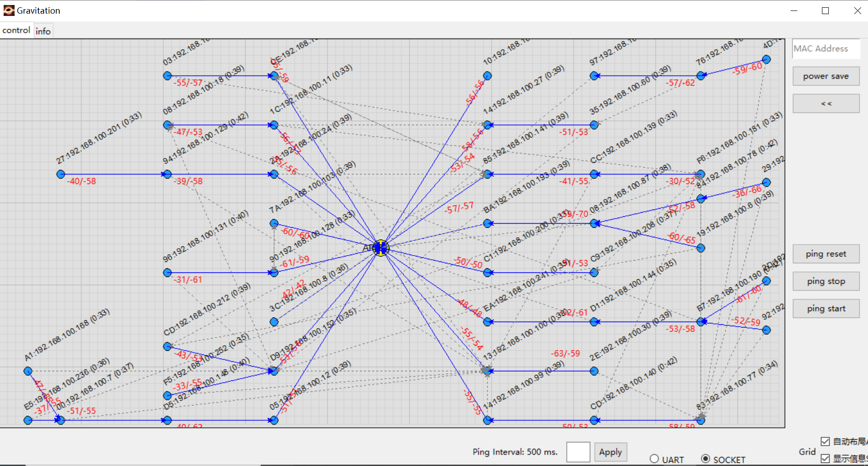868x466 pixels.
Task: Select node 35:192.168.100.60
Action: coord(594,125)
